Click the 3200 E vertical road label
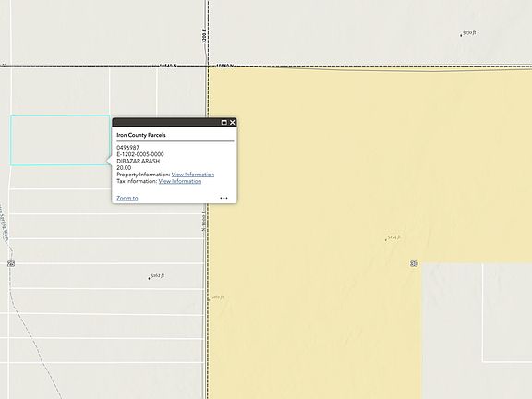 204,36
